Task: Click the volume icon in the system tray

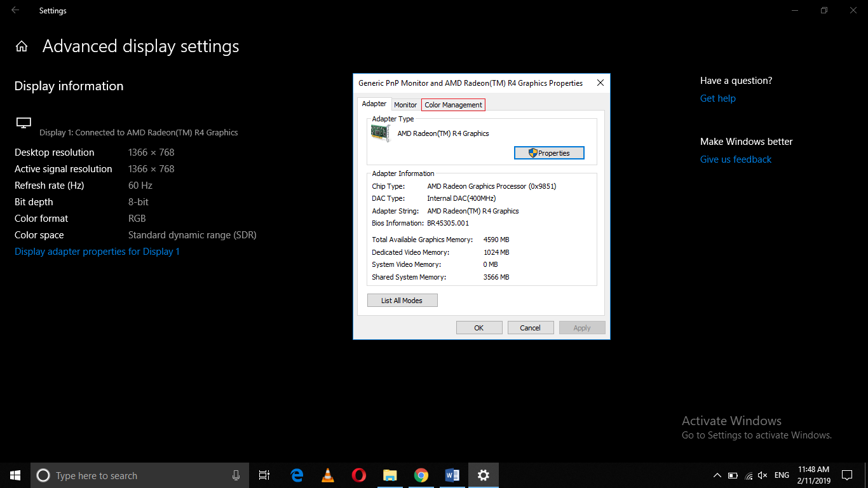Action: pyautogui.click(x=762, y=475)
